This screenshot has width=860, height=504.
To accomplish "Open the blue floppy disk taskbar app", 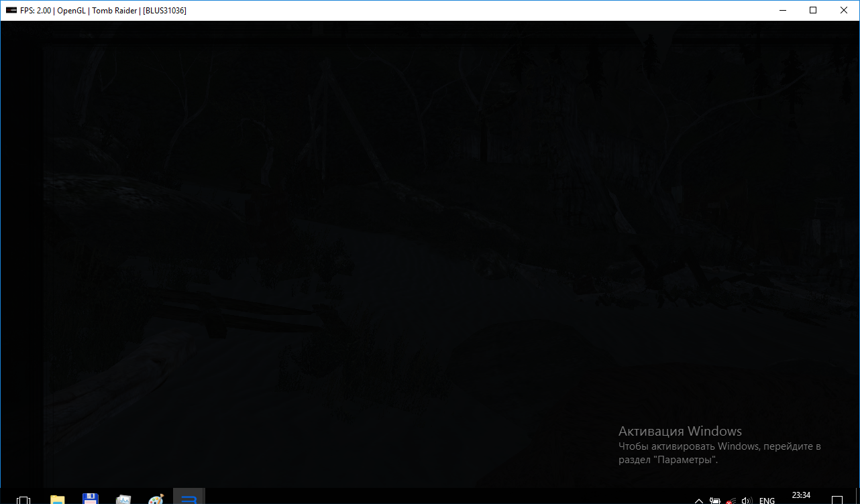I will point(91,499).
